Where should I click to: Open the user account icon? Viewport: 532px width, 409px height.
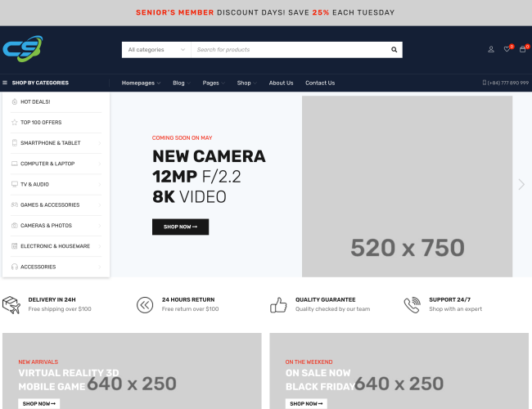coord(491,50)
